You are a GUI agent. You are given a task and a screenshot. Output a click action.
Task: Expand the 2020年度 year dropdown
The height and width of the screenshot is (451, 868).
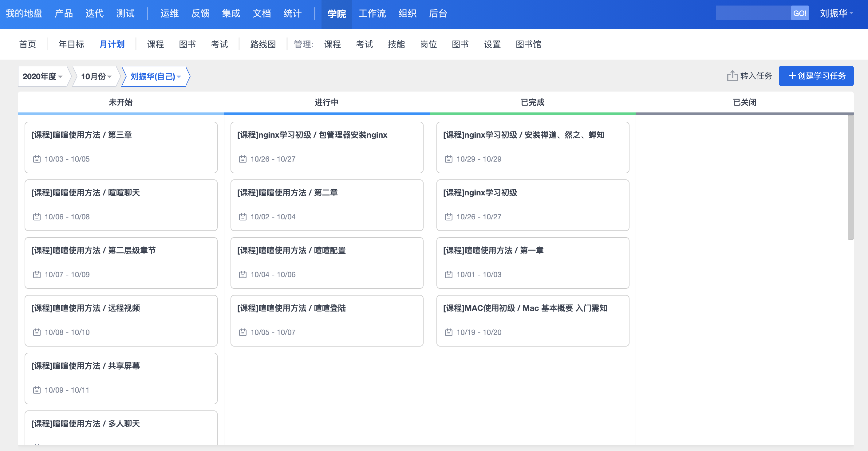coord(42,76)
